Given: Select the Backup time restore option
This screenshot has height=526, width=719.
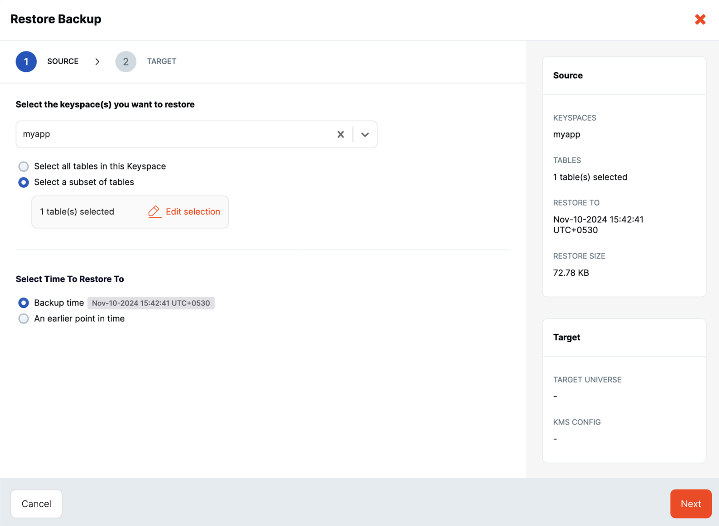Looking at the screenshot, I should [x=24, y=302].
